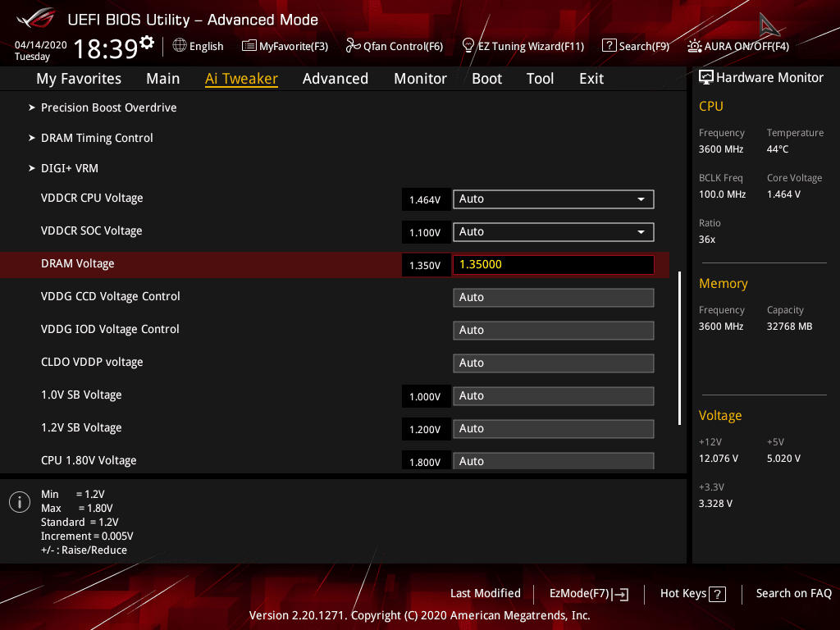
Task: Click the ROG logo icon
Action: tap(35, 18)
